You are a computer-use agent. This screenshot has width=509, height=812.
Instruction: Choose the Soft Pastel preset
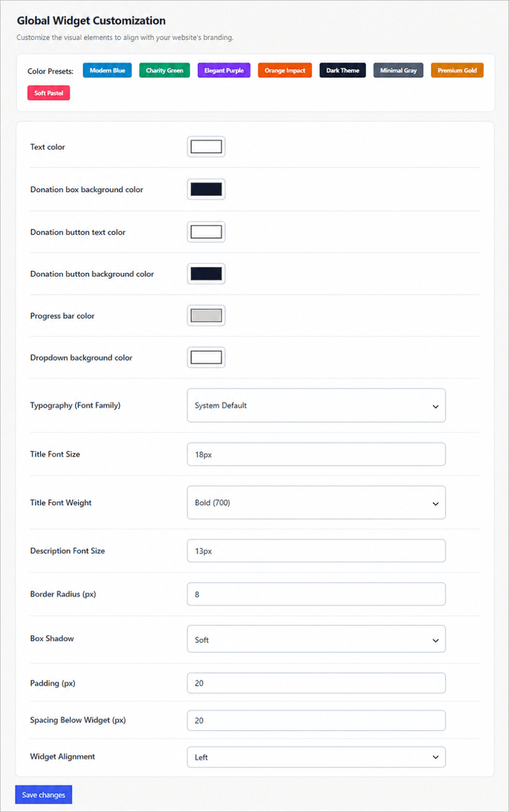point(49,93)
